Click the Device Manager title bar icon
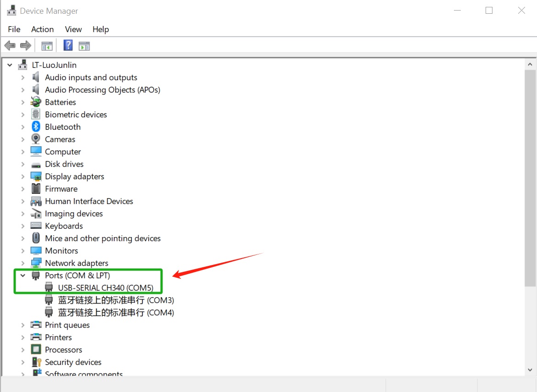 pyautogui.click(x=11, y=10)
